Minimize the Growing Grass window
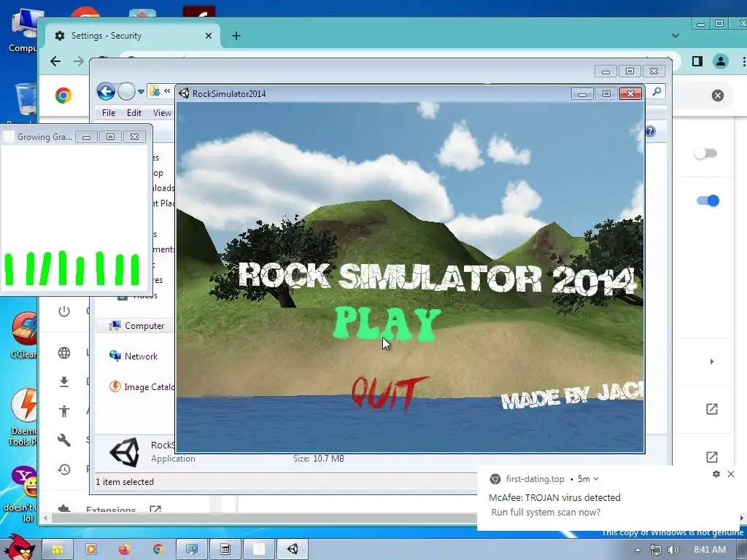Viewport: 747px width, 560px height. click(86, 137)
